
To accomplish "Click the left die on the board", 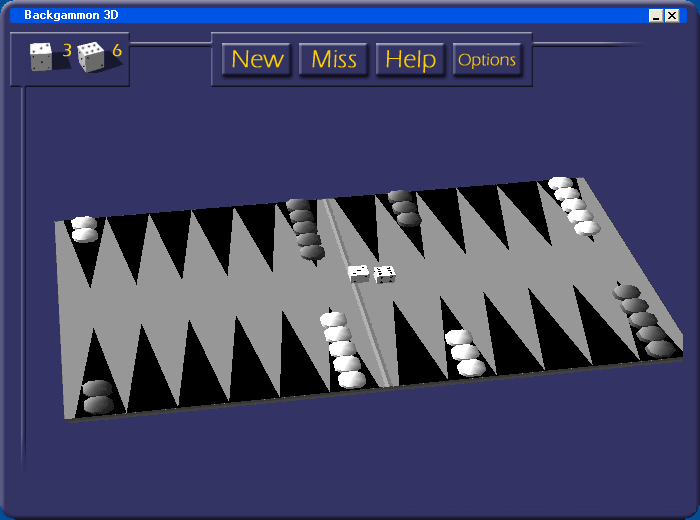I will point(358,273).
